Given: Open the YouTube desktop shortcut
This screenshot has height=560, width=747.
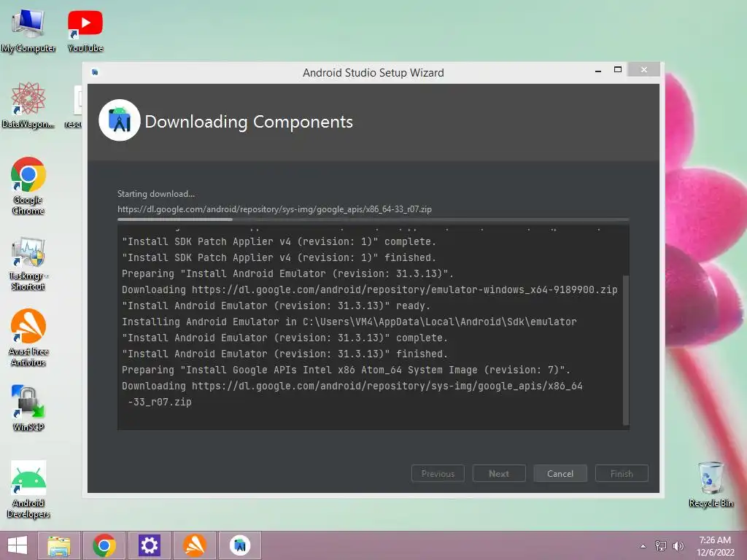Looking at the screenshot, I should click(85, 31).
